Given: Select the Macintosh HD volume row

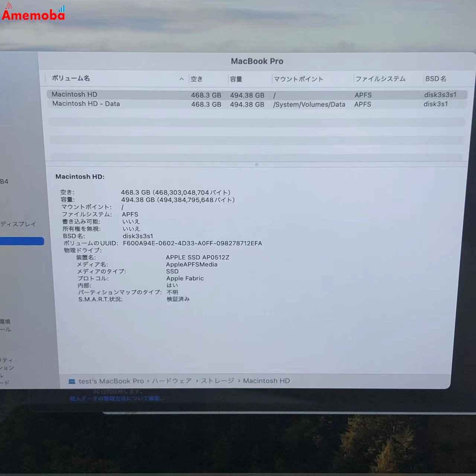Looking at the screenshot, I should pyautogui.click(x=149, y=94).
